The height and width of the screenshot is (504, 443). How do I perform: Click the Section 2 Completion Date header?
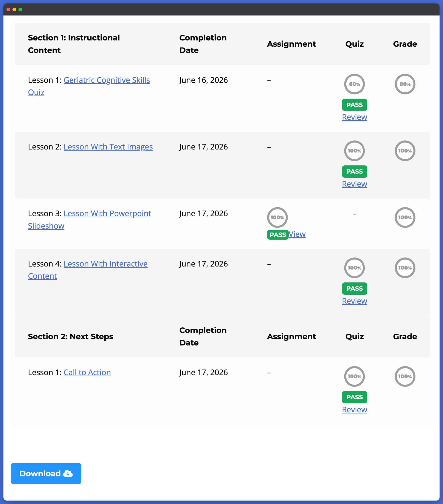tap(203, 337)
